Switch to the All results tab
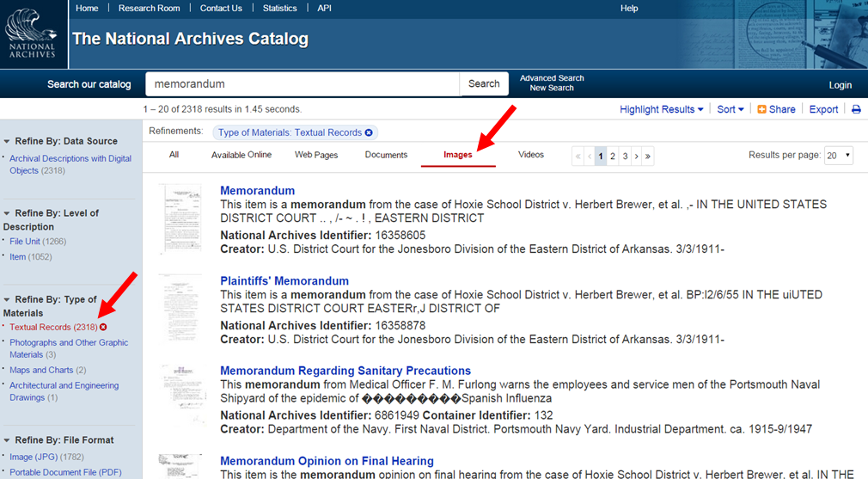The image size is (868, 479). click(x=174, y=155)
